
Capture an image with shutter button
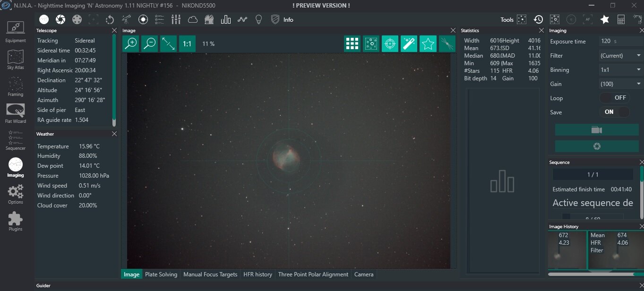click(596, 146)
